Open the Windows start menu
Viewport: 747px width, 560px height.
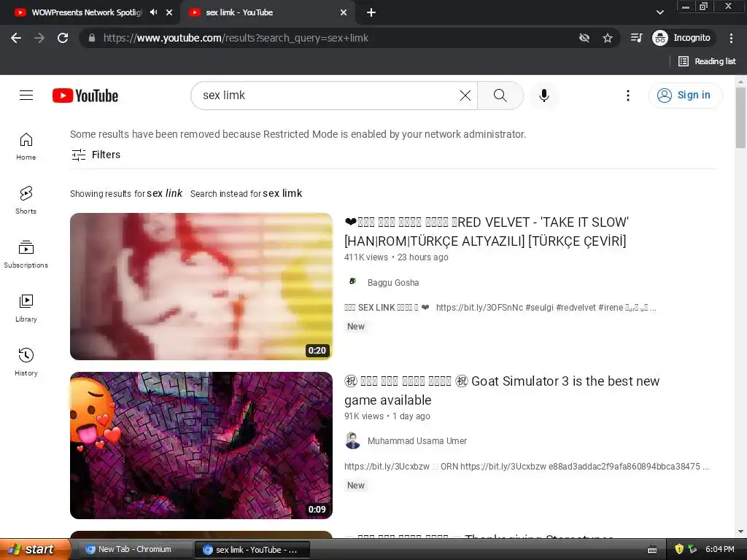click(x=34, y=549)
